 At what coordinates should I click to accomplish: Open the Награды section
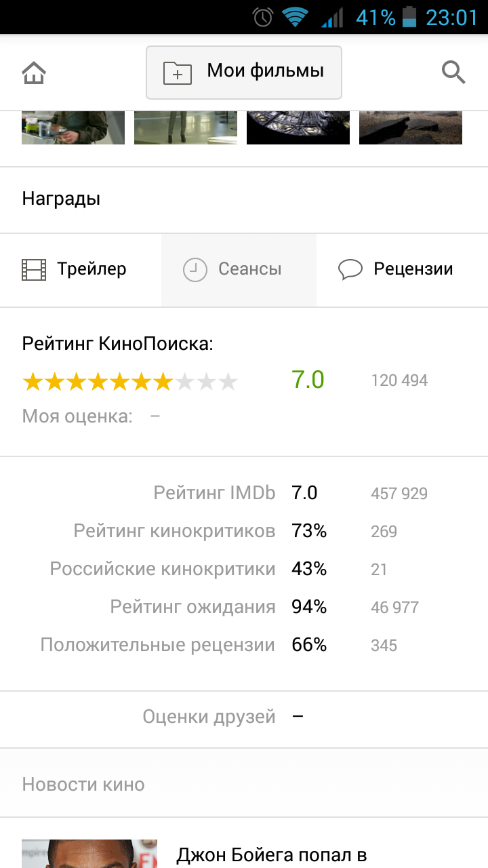[x=244, y=199]
